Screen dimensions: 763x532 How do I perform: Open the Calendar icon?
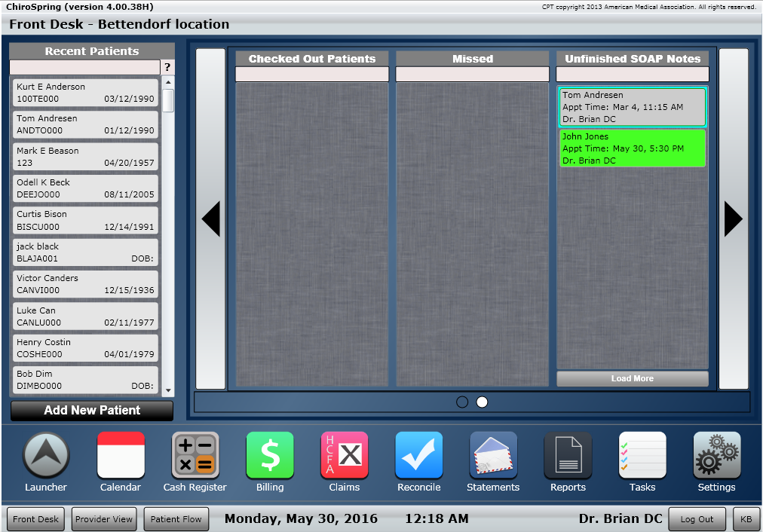[121, 456]
